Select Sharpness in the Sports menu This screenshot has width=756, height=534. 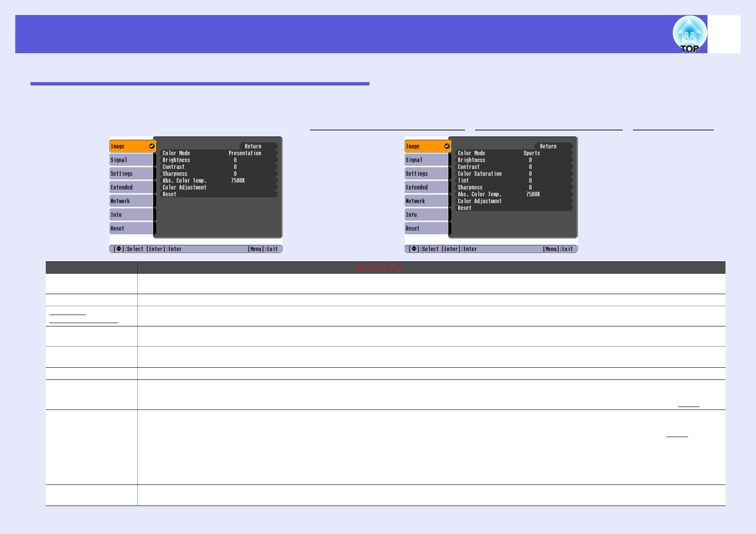point(514,187)
